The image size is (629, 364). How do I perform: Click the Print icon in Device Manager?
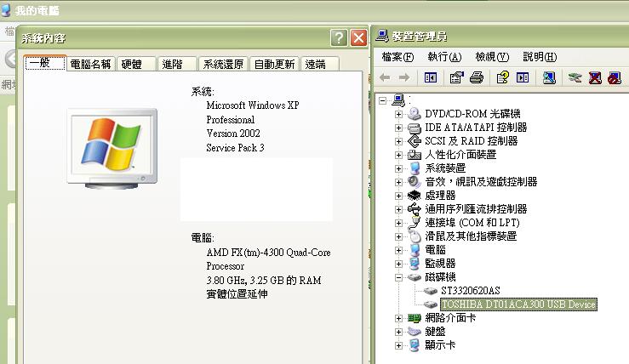pos(477,77)
